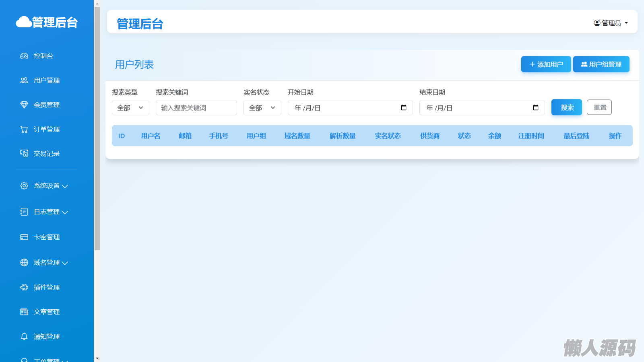644x362 pixels.
Task: Click the dashboard gauge icon for 控制台
Action: click(x=24, y=56)
